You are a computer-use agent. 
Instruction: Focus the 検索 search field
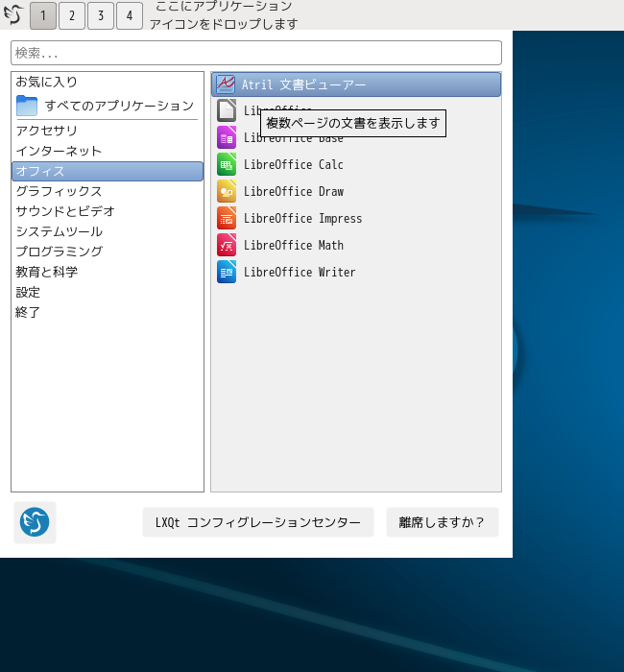point(256,53)
